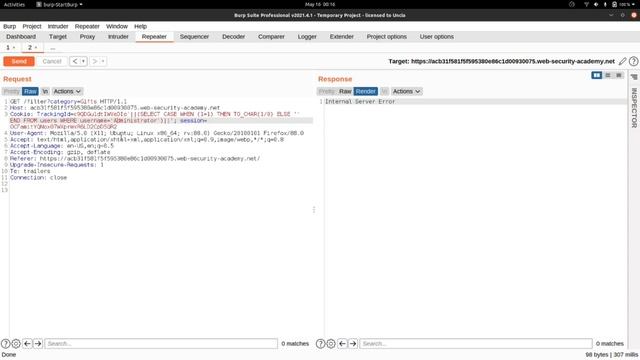
Task: Toggle request Raw view
Action: [30, 91]
